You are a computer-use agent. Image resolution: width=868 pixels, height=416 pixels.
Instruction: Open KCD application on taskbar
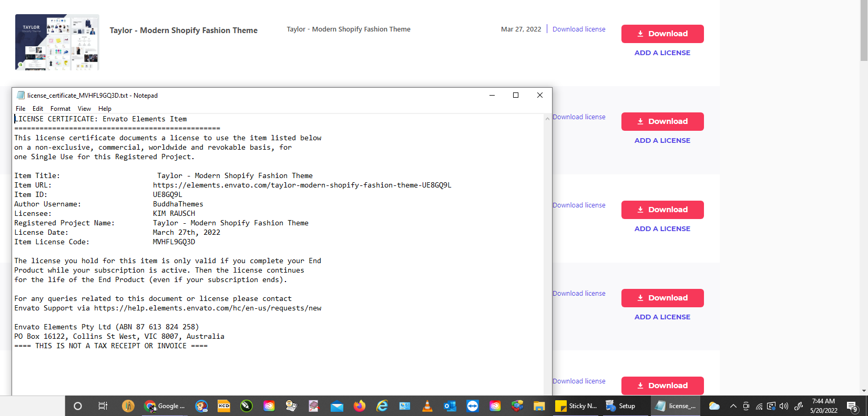(224, 406)
